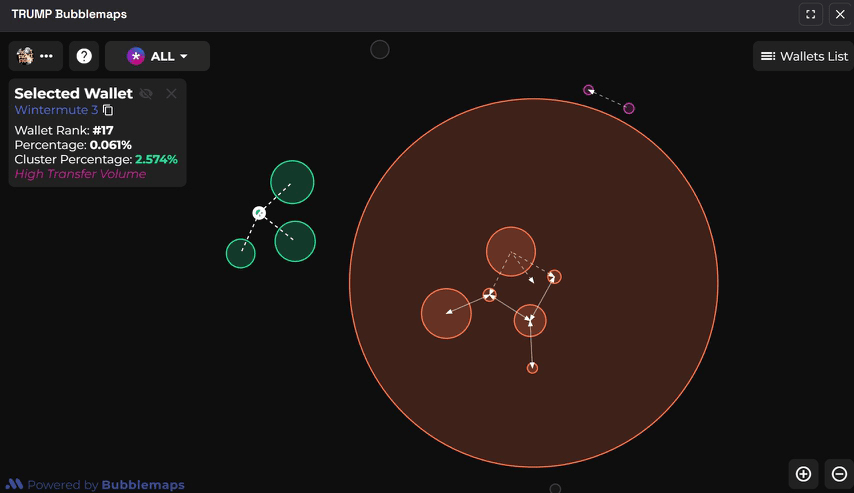Expand the ALL chains dropdown
854x493 pixels.
coord(157,56)
